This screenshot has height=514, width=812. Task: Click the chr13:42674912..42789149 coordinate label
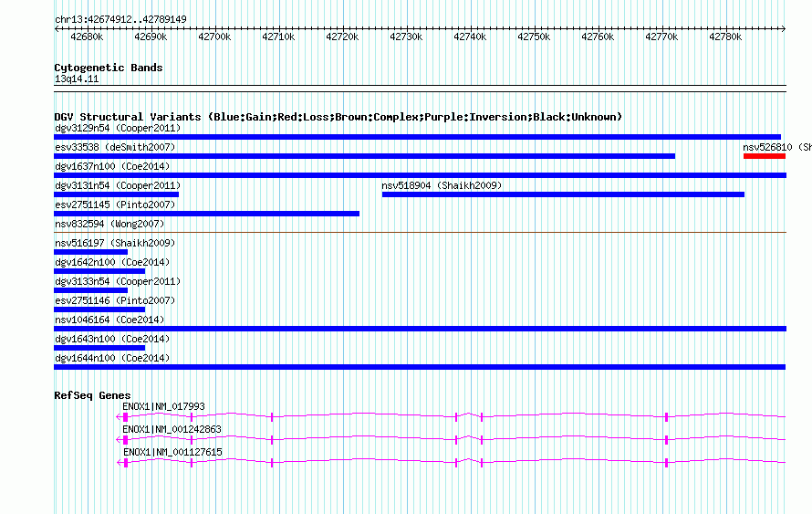(120, 19)
